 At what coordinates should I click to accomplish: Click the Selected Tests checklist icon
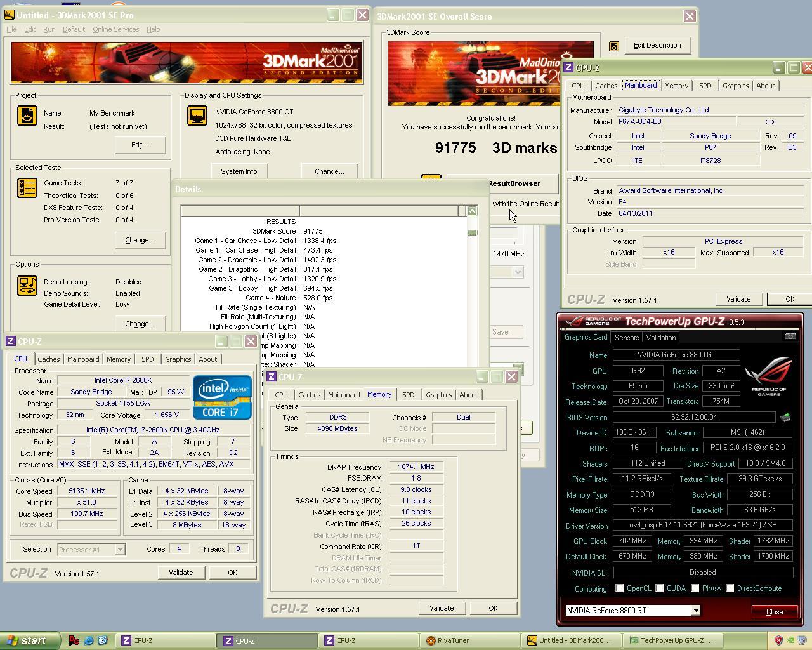coord(27,188)
